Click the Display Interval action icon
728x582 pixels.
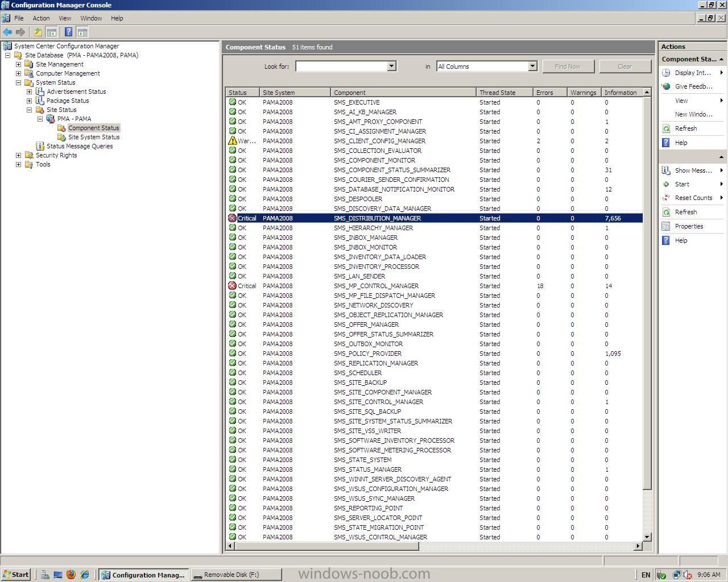(666, 73)
